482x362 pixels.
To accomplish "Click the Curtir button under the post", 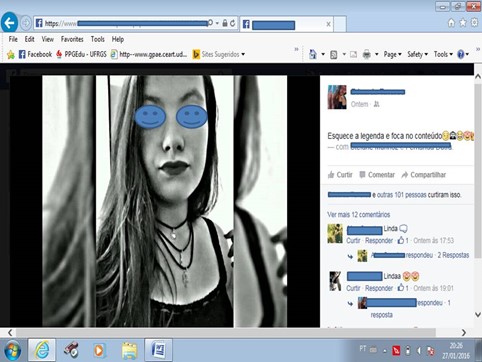I will [x=340, y=175].
